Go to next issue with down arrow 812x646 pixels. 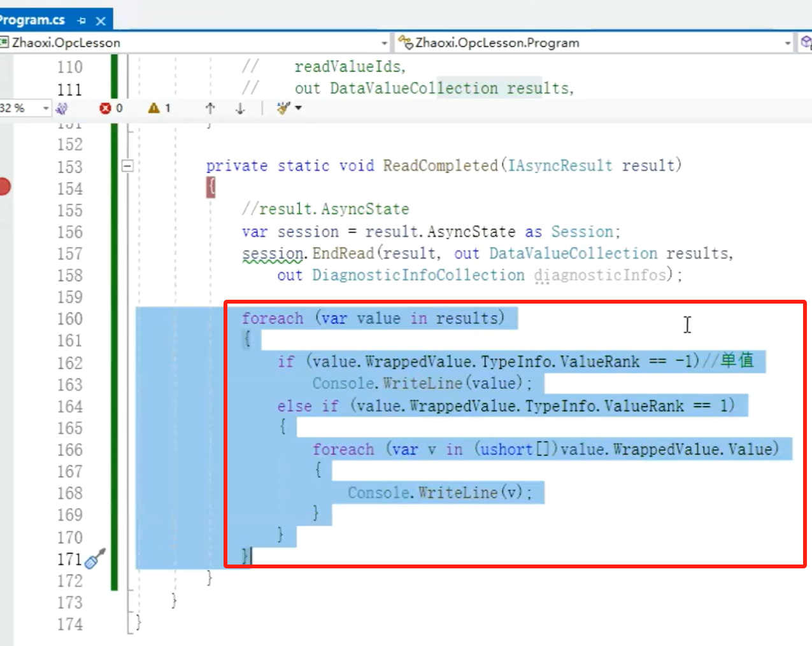click(x=240, y=108)
